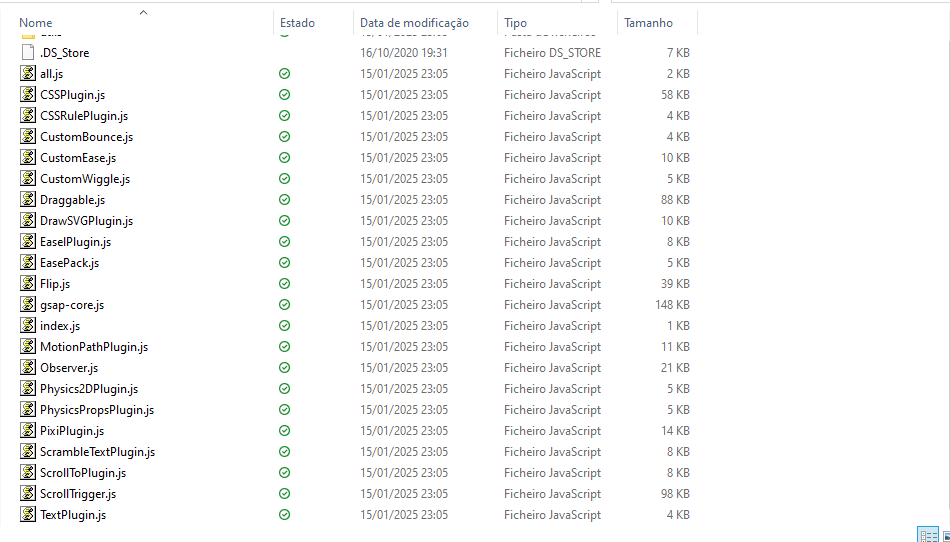Click the PixiPlugin.js script icon

click(x=28, y=431)
